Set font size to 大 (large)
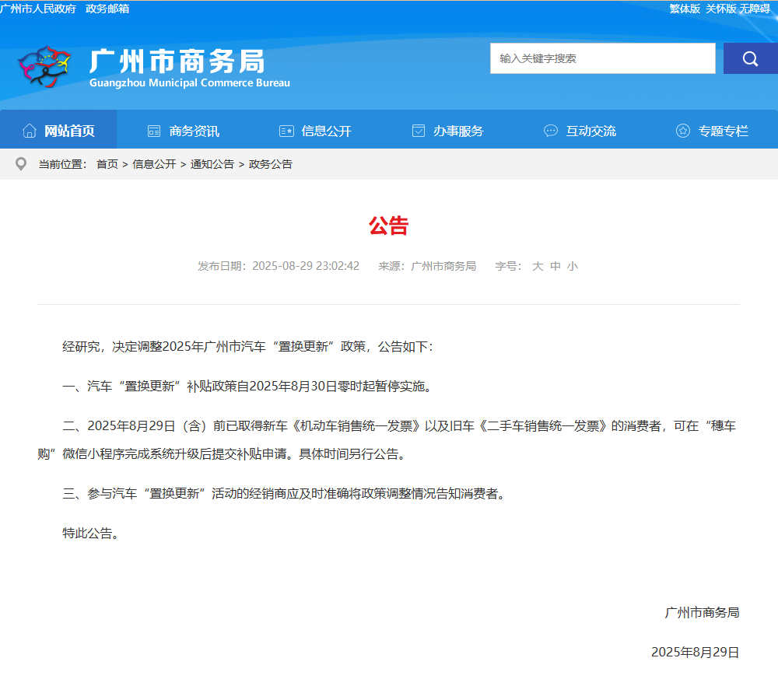Image resolution: width=778 pixels, height=700 pixels. click(x=538, y=266)
